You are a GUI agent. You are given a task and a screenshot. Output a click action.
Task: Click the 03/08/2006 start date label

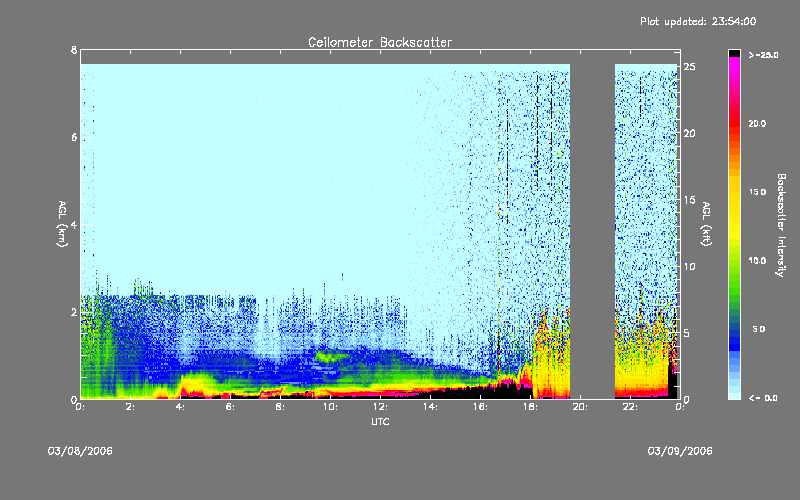80,451
